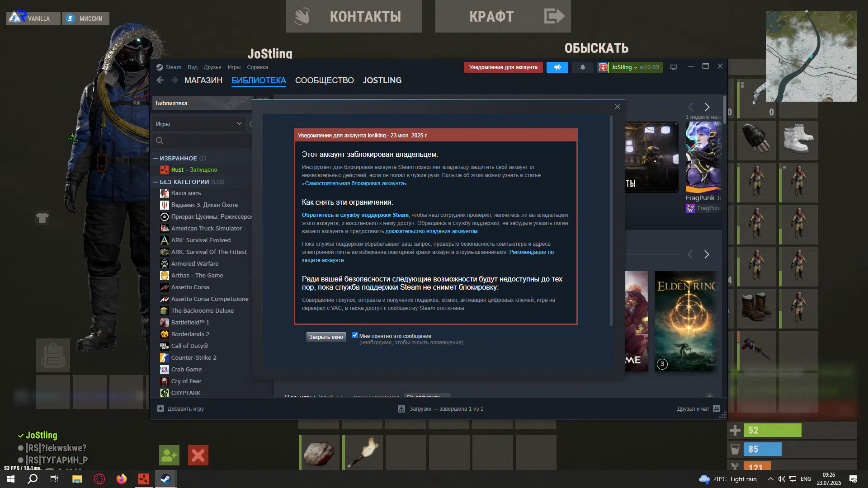Open File Explorer from taskbar

coord(77,479)
